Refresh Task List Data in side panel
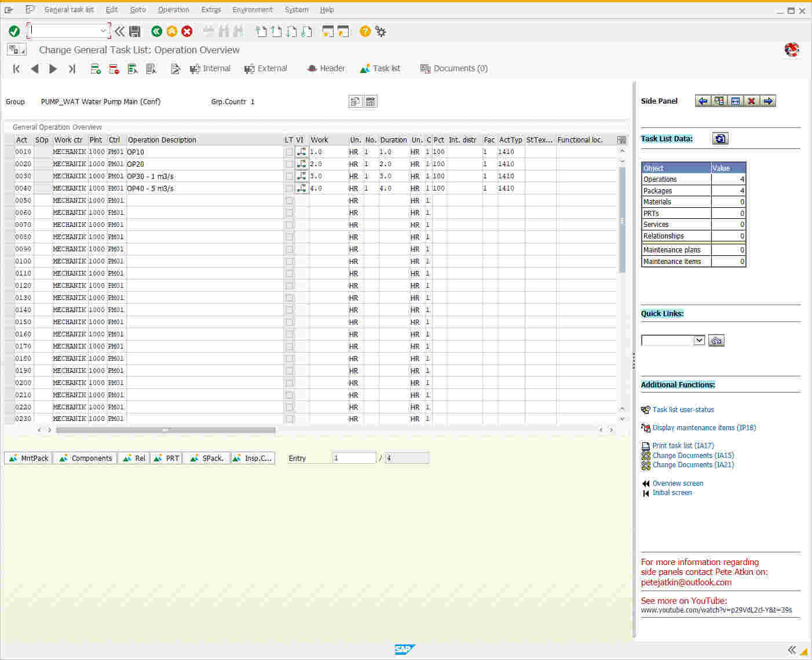The image size is (812, 660). tap(720, 138)
